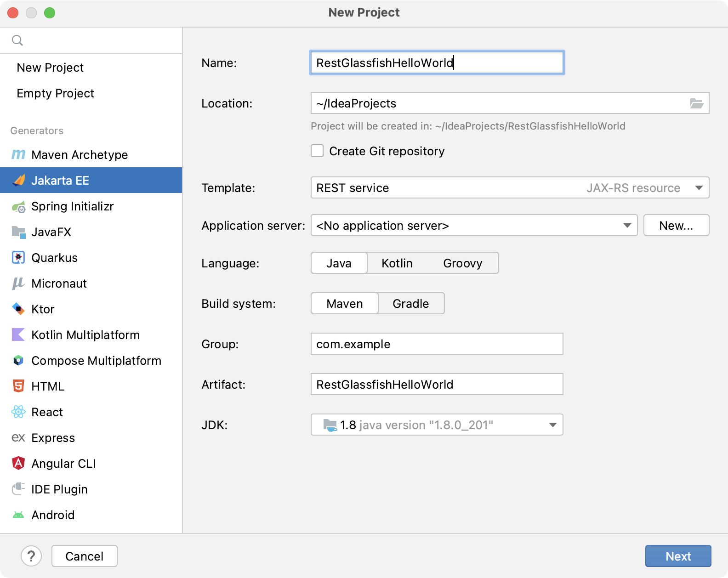Select Java language option

pos(339,263)
